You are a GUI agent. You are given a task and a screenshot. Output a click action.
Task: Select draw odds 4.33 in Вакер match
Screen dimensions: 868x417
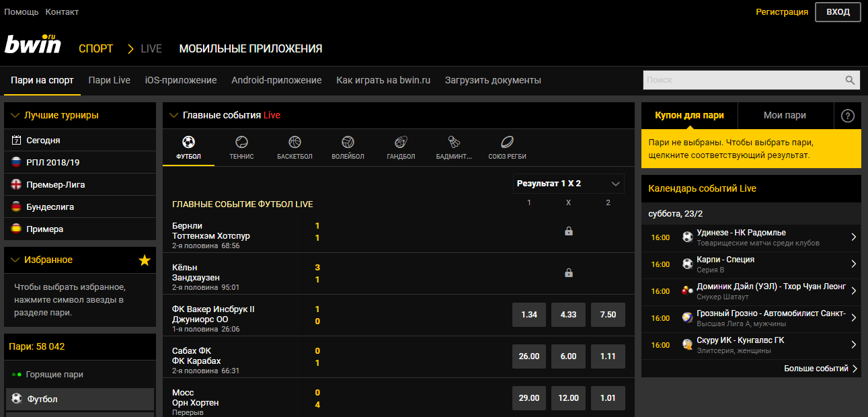pyautogui.click(x=568, y=315)
